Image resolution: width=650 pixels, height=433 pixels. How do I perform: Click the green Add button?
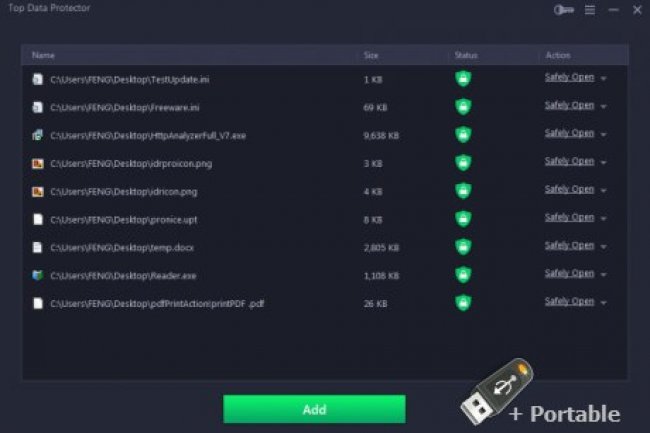coord(314,409)
